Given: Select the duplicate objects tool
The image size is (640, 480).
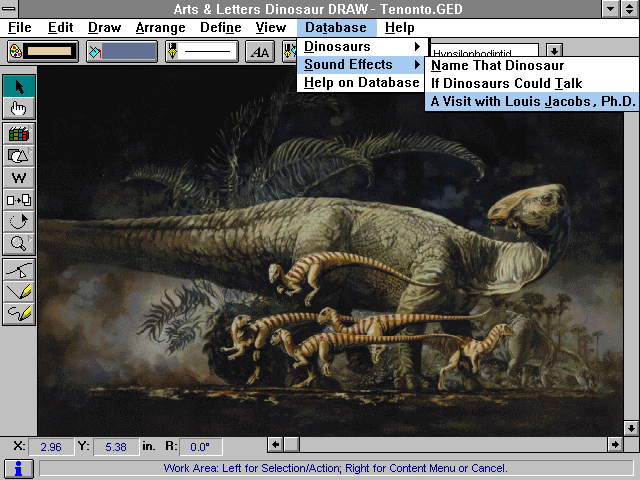Looking at the screenshot, I should (x=19, y=200).
